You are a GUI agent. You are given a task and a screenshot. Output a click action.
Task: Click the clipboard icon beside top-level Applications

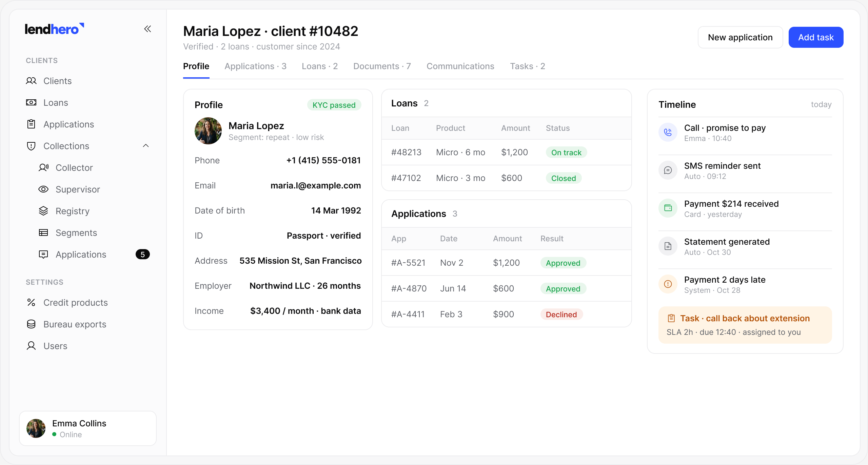(31, 124)
